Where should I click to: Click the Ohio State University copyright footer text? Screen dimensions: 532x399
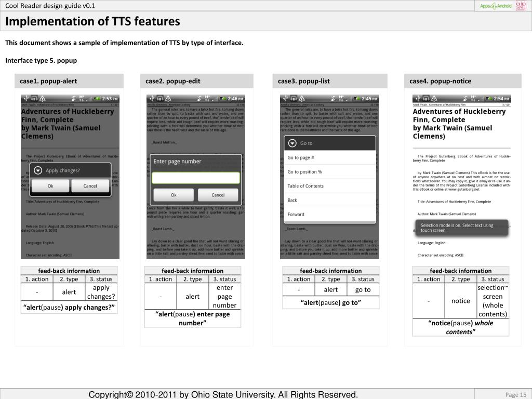coord(223,395)
